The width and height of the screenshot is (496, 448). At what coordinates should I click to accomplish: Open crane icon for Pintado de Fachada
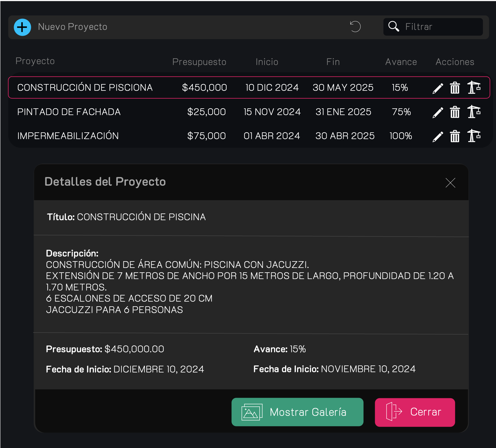(474, 112)
